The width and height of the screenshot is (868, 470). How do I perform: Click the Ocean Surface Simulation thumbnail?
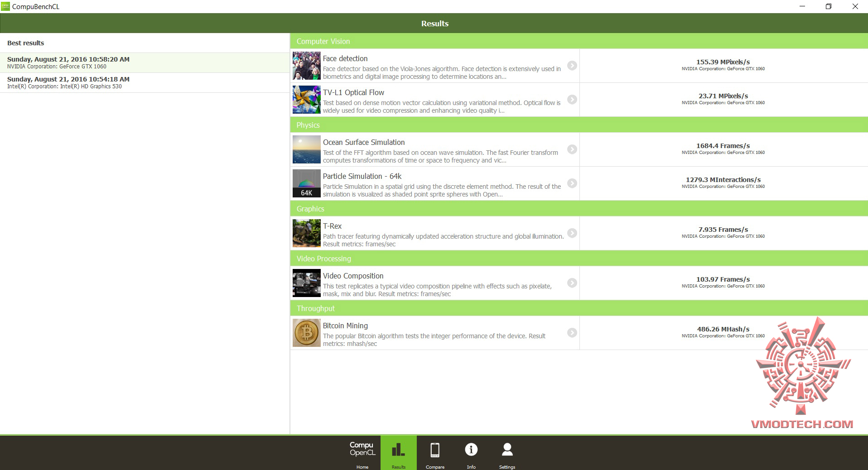pyautogui.click(x=307, y=149)
